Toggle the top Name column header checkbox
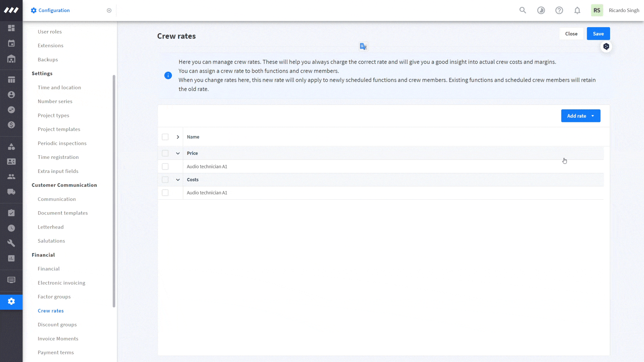644x362 pixels. point(165,136)
